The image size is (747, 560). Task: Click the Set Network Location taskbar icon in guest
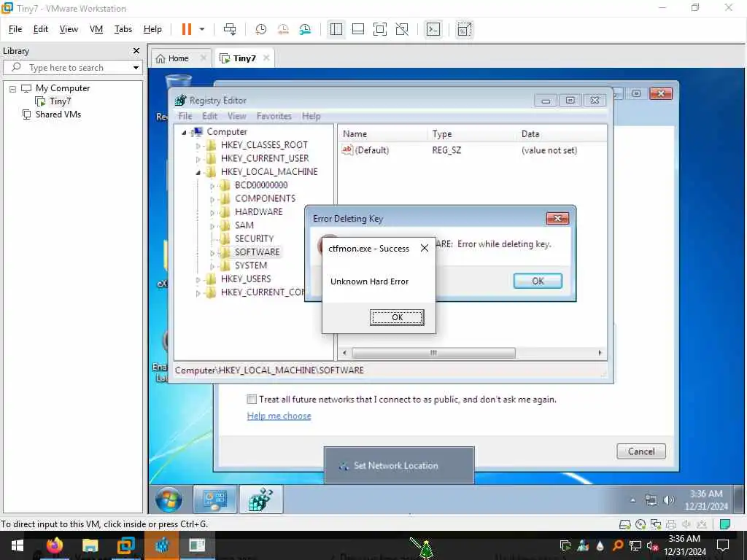click(x=215, y=499)
